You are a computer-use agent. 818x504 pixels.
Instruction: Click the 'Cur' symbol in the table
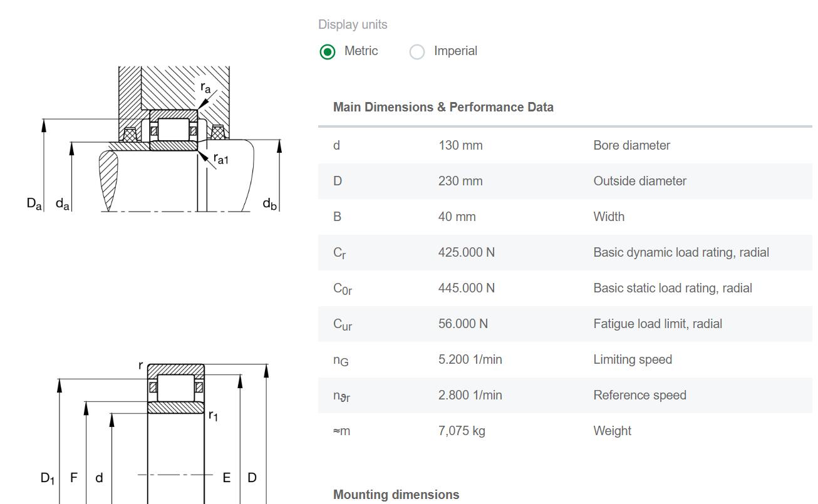point(343,324)
